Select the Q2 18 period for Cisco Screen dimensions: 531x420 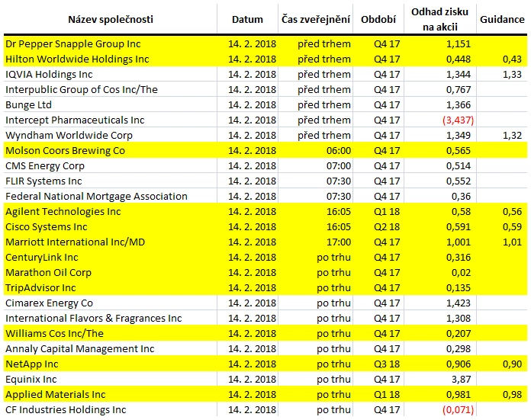pyautogui.click(x=387, y=226)
